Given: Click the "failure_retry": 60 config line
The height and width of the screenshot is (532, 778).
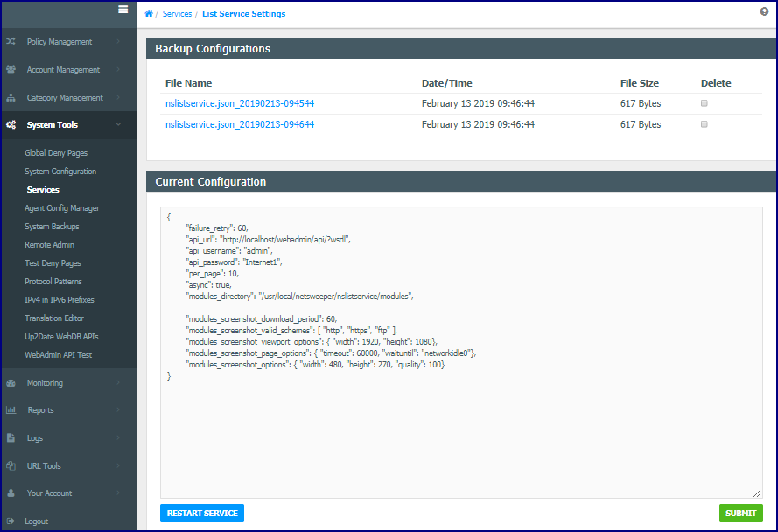Looking at the screenshot, I should (x=217, y=227).
